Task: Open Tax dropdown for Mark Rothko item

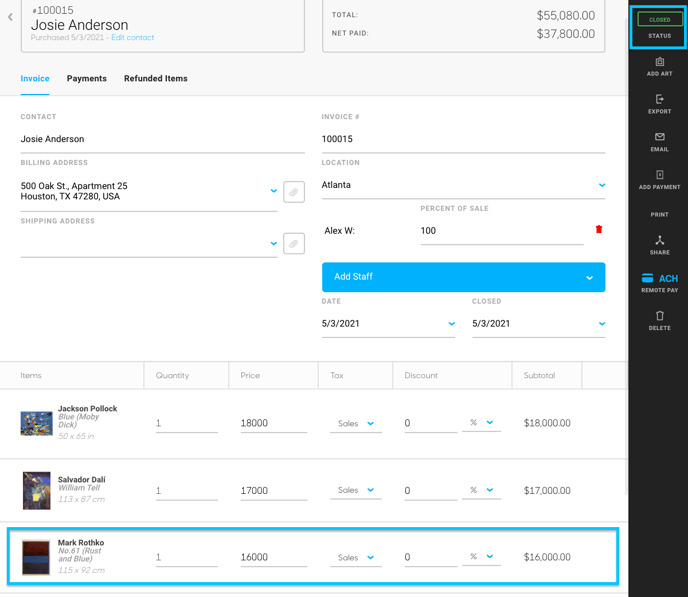Action: [356, 557]
